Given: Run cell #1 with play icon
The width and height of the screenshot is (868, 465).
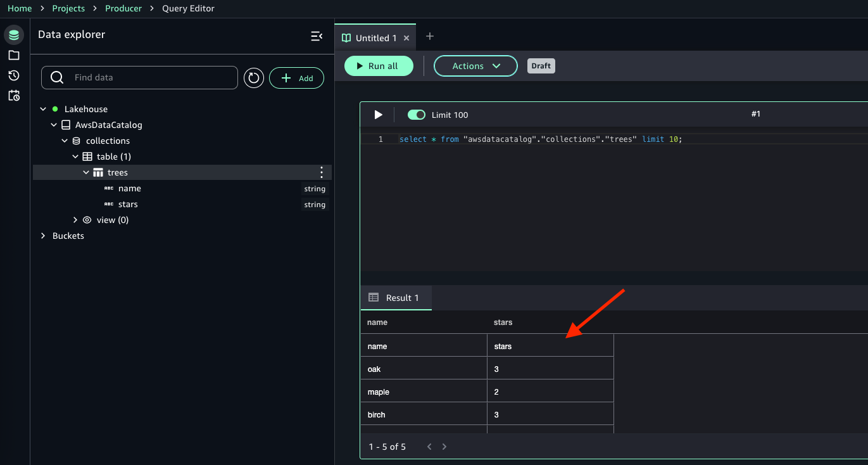Looking at the screenshot, I should point(378,115).
